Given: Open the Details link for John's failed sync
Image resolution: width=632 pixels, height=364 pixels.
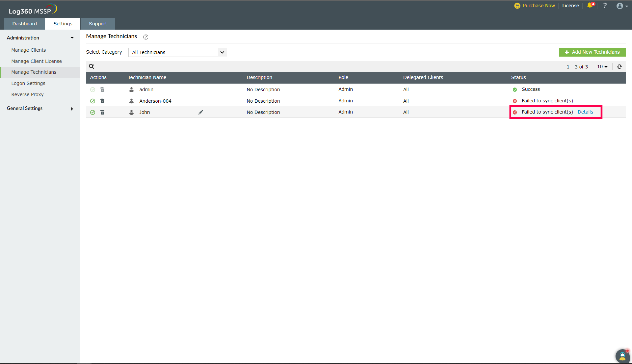Looking at the screenshot, I should pos(585,112).
